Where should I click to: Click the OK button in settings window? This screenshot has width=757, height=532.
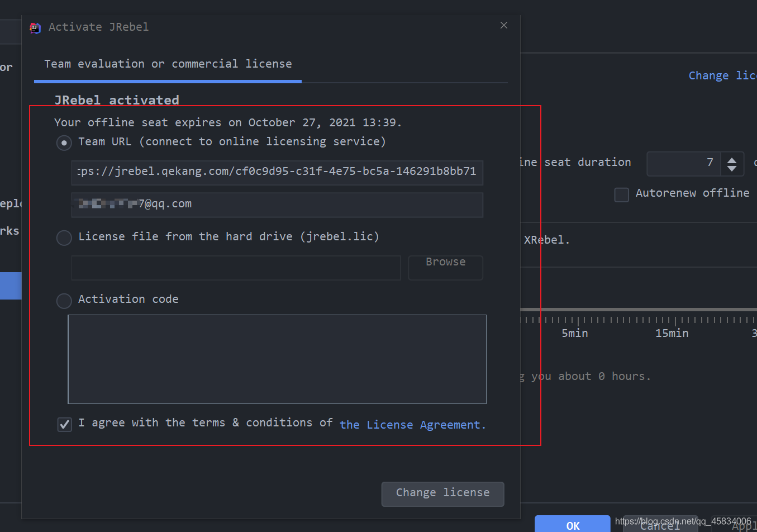click(x=573, y=524)
